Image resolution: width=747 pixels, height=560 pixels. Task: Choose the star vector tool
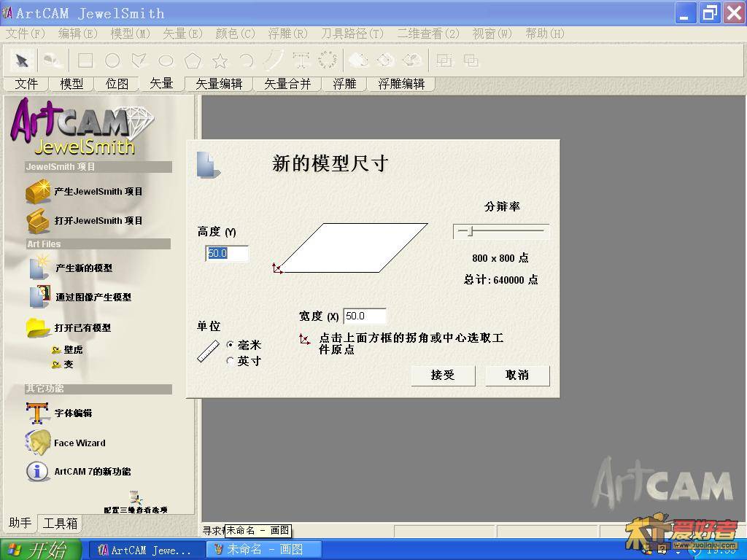[220, 61]
